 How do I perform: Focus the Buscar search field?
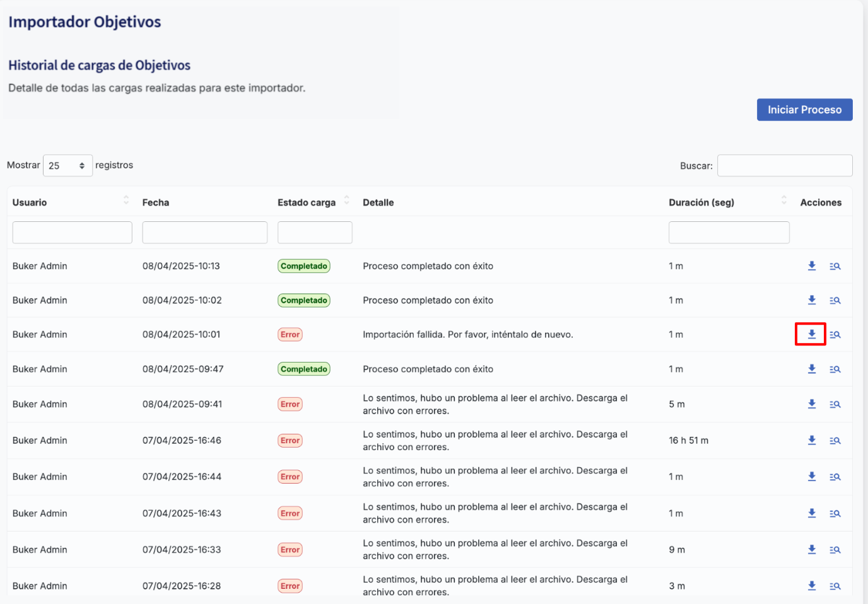784,166
